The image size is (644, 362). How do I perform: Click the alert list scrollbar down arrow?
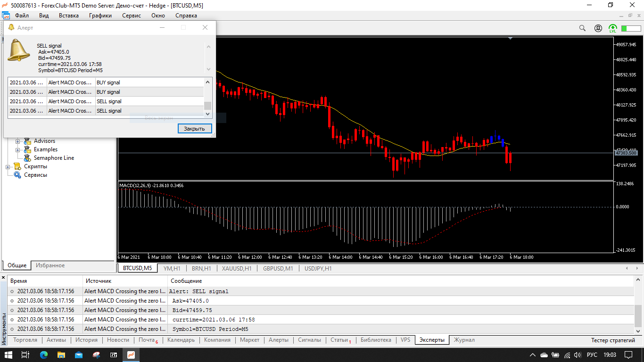[207, 114]
